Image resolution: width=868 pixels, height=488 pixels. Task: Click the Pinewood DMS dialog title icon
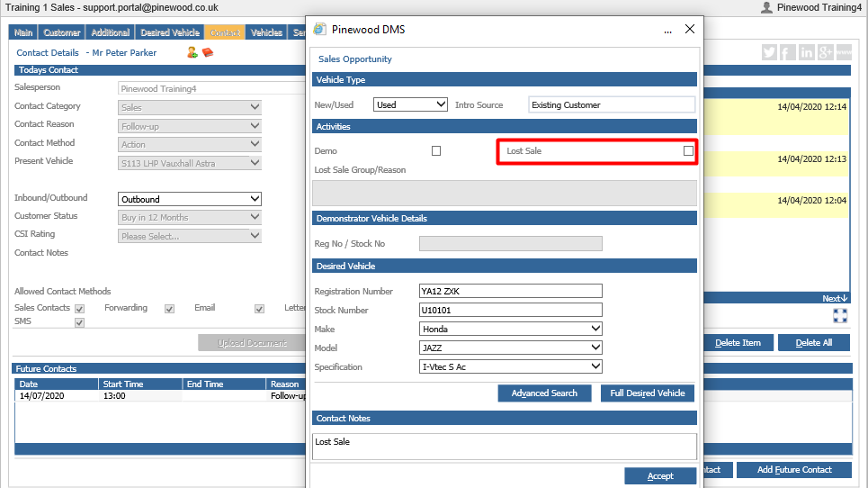pyautogui.click(x=320, y=30)
